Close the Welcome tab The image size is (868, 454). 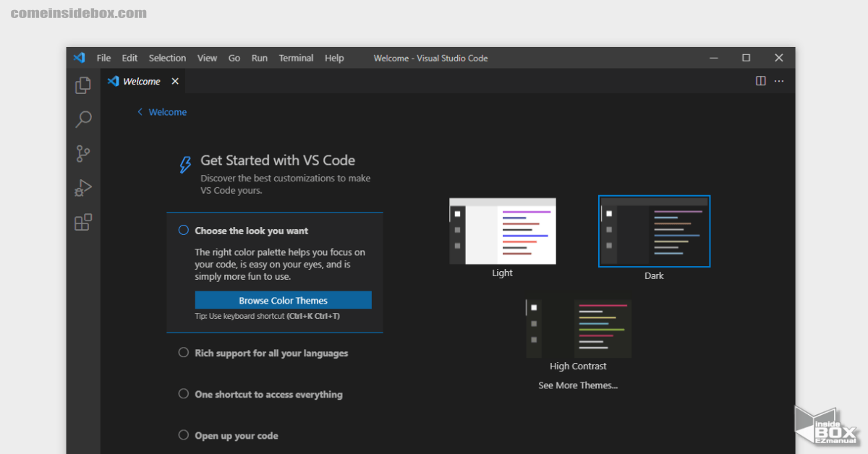pyautogui.click(x=174, y=81)
